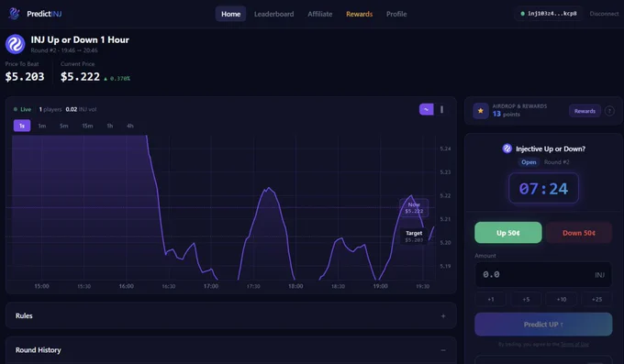This screenshot has height=364, width=624.
Task: Add +1 to the amount
Action: tap(491, 299)
